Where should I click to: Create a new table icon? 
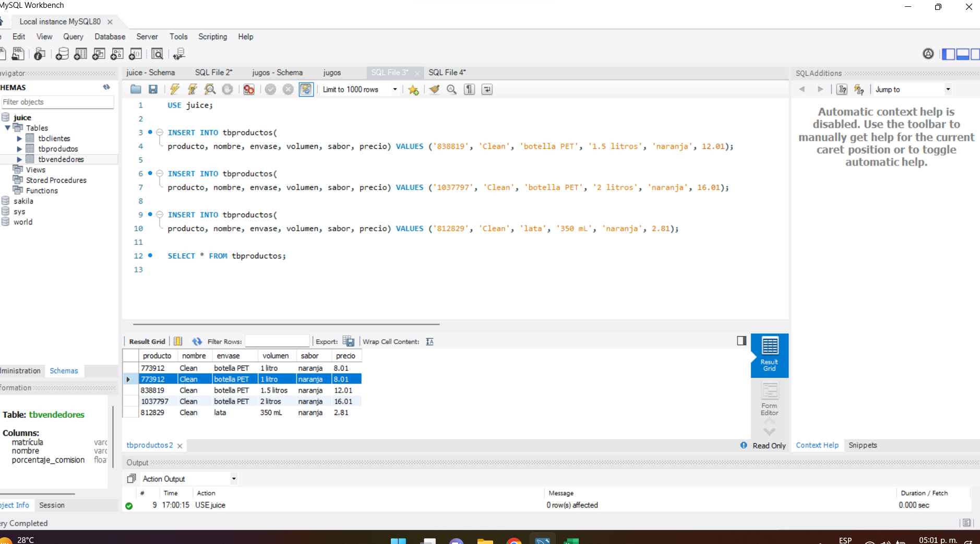[80, 54]
